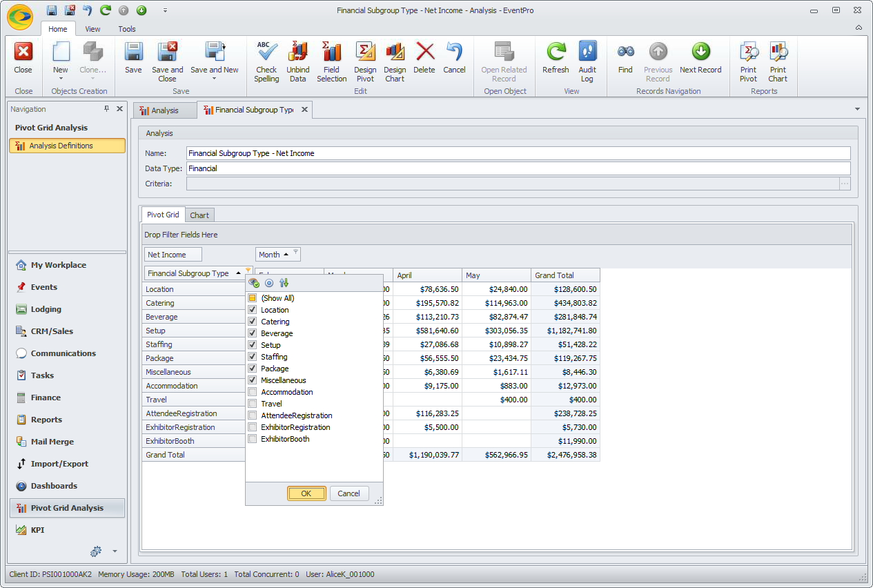Click quick access save icon in title bar

point(52,10)
